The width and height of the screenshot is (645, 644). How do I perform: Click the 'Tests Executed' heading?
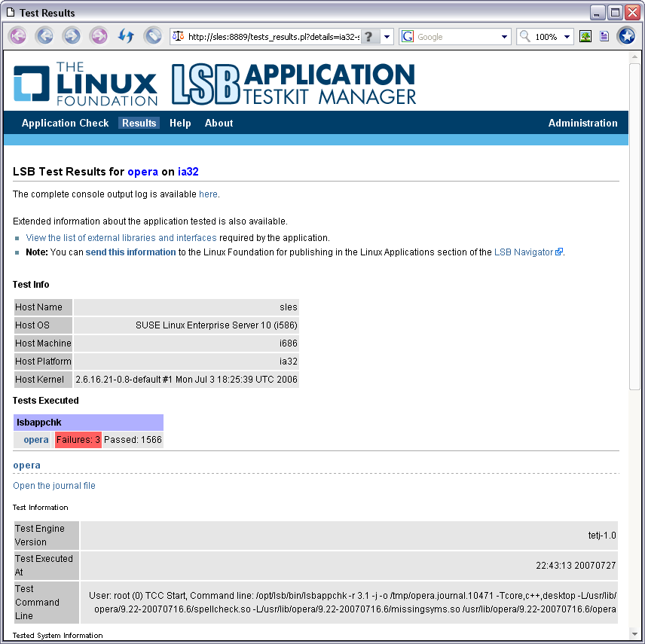(x=46, y=401)
